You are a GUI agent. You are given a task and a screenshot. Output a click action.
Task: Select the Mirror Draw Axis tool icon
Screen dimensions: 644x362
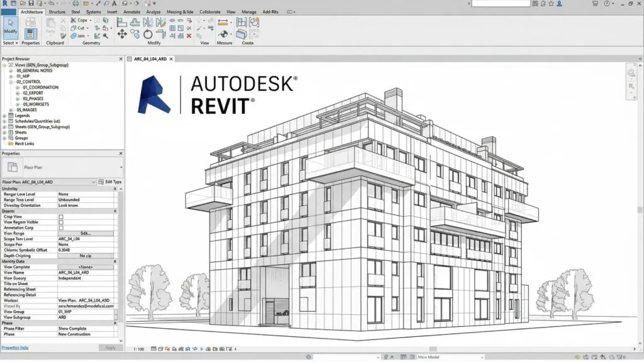pyautogui.click(x=160, y=22)
